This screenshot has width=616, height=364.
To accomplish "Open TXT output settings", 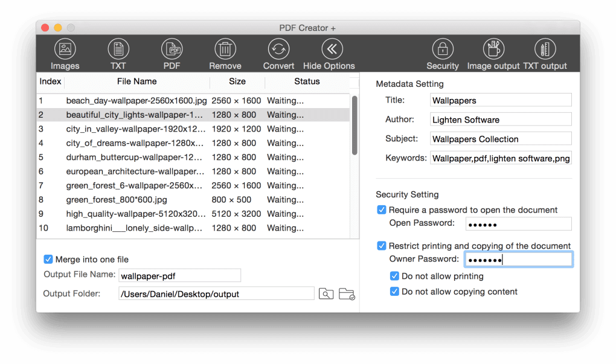I will point(545,53).
